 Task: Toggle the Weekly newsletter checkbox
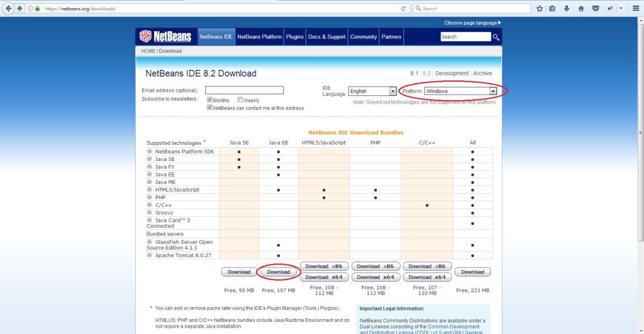pos(240,99)
